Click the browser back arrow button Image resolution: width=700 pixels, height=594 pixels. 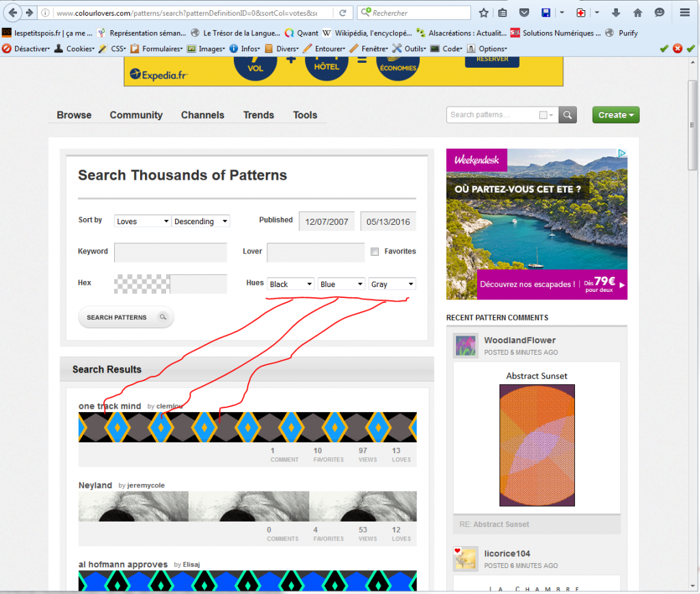pos(13,12)
